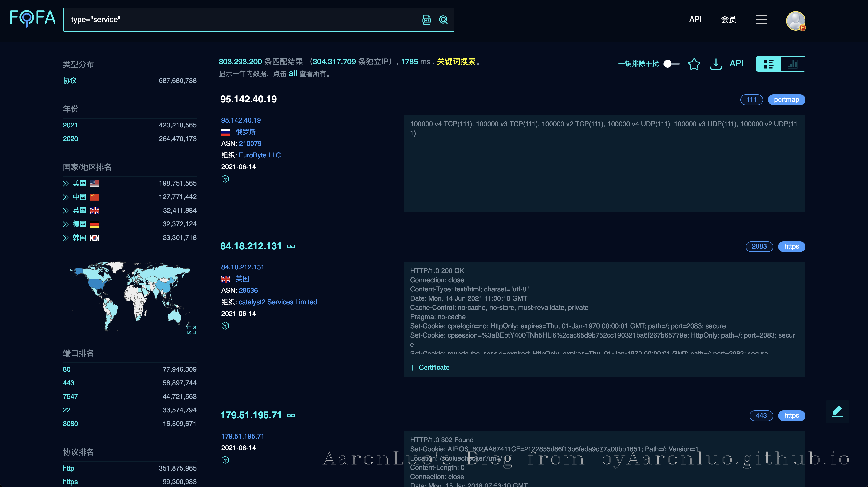This screenshot has width=868, height=487.
Task: Click the magnifier search icon
Action: point(443,20)
